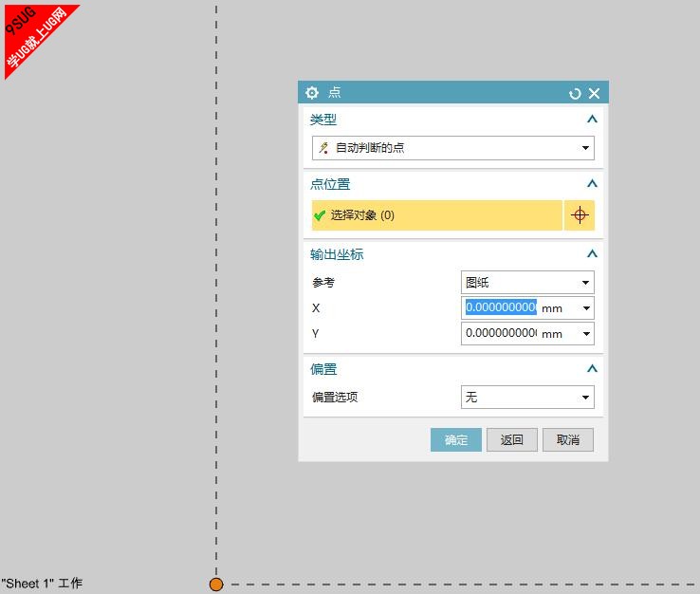Open the 偏置选项 dropdown
Screen dimensions: 700x594
click(527, 397)
